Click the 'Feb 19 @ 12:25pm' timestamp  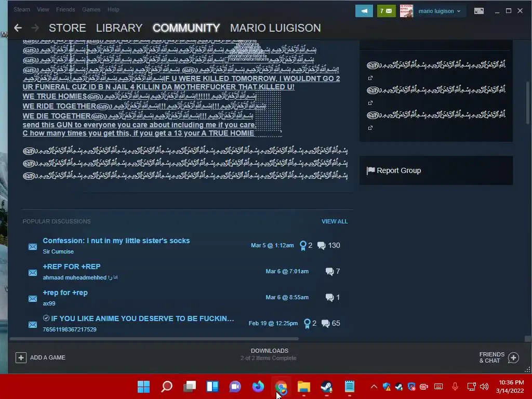(x=273, y=323)
